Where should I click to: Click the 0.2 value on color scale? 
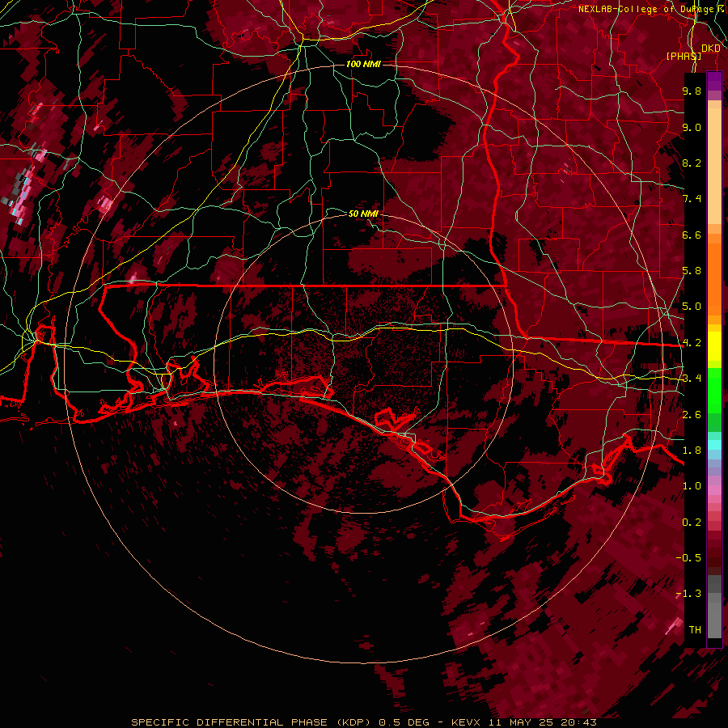692,523
